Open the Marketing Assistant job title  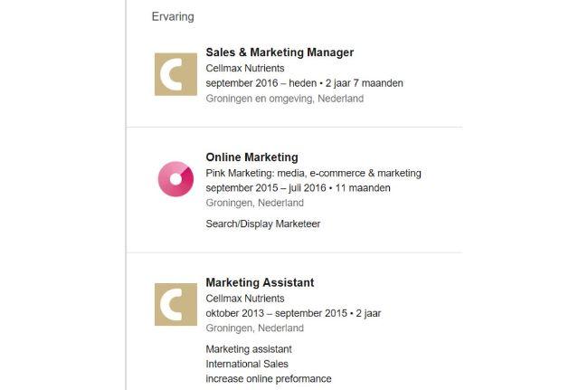click(260, 282)
